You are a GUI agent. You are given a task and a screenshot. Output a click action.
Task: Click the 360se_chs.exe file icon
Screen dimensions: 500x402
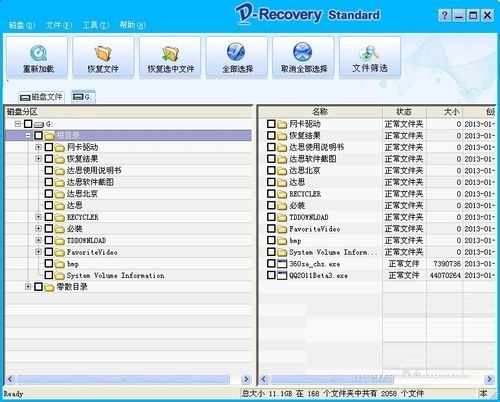coord(282,264)
